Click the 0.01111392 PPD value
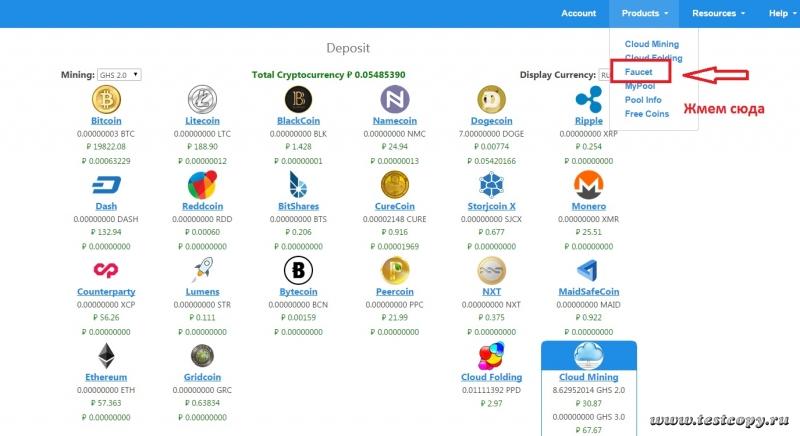Image resolution: width=800 pixels, height=436 pixels. (491, 390)
